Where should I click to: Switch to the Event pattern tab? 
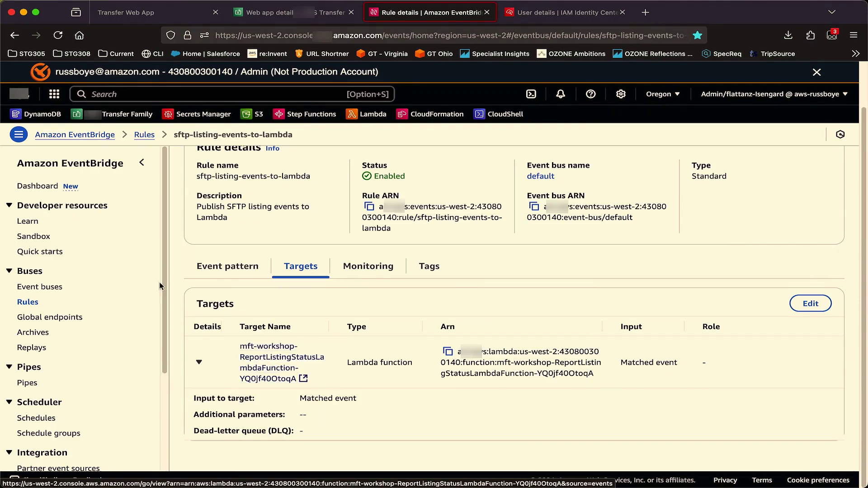coord(227,266)
